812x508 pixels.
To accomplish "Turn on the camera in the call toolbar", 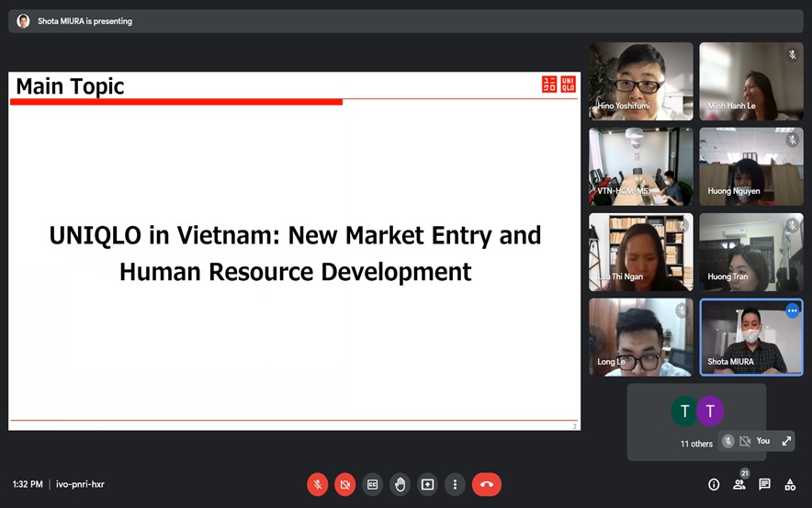I will tap(344, 485).
